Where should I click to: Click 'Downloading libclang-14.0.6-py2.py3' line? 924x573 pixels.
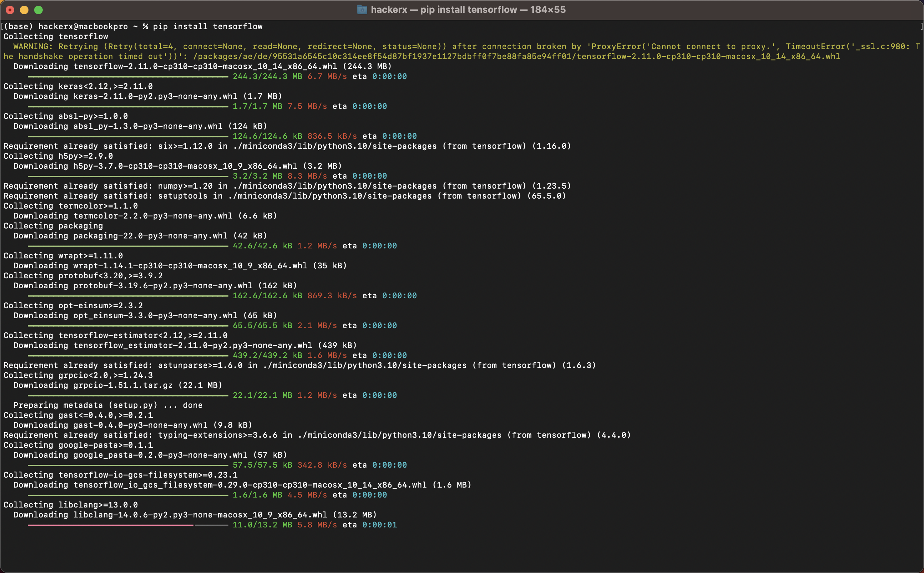[195, 515]
